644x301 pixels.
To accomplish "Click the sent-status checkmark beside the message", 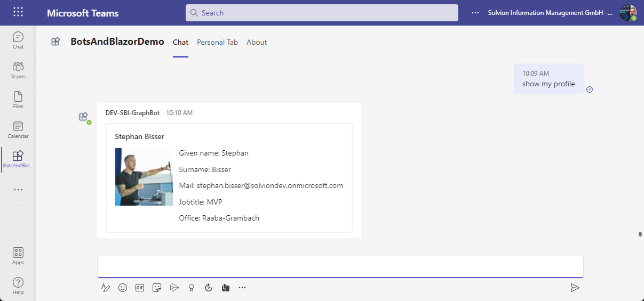I will click(x=590, y=90).
